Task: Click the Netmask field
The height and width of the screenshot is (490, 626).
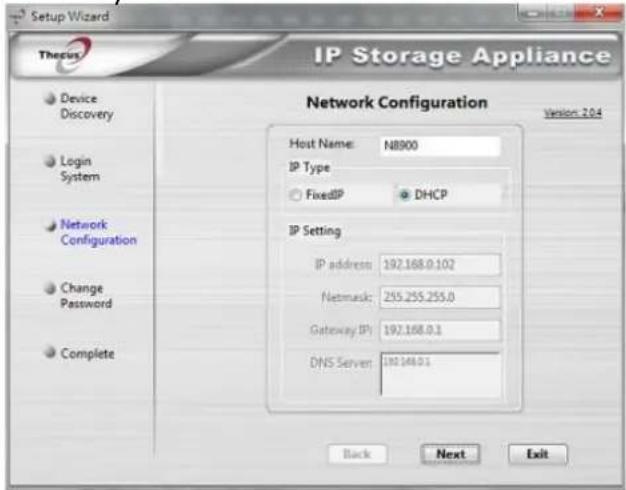Action: (440, 297)
